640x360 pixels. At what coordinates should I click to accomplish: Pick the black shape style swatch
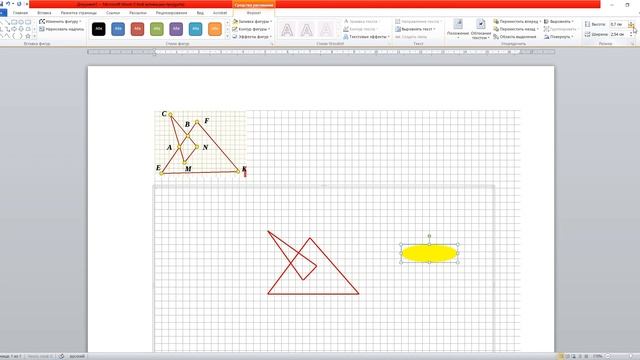click(98, 29)
